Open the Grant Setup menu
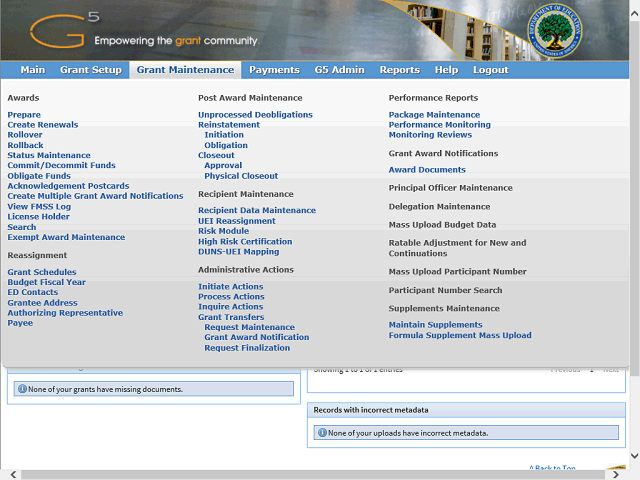The height and width of the screenshot is (480, 640). (x=91, y=70)
